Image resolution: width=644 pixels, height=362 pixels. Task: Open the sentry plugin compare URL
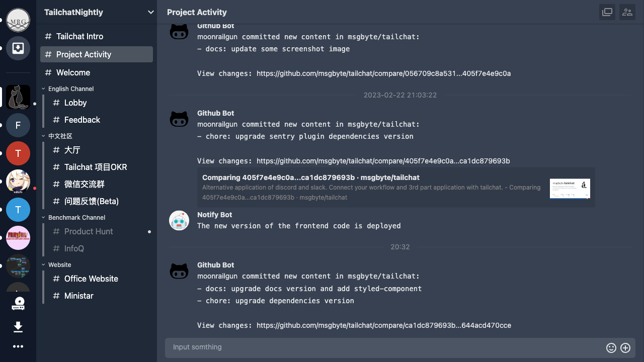pyautogui.click(x=383, y=161)
